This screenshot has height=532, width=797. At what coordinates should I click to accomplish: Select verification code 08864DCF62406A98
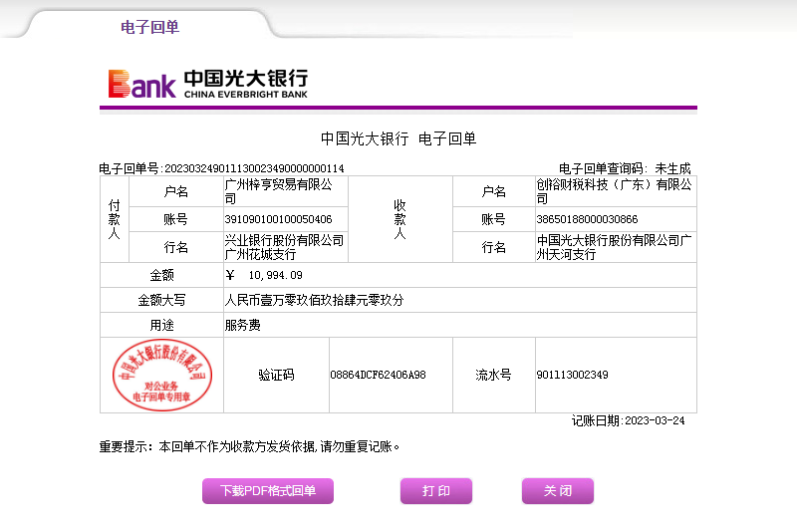point(379,375)
